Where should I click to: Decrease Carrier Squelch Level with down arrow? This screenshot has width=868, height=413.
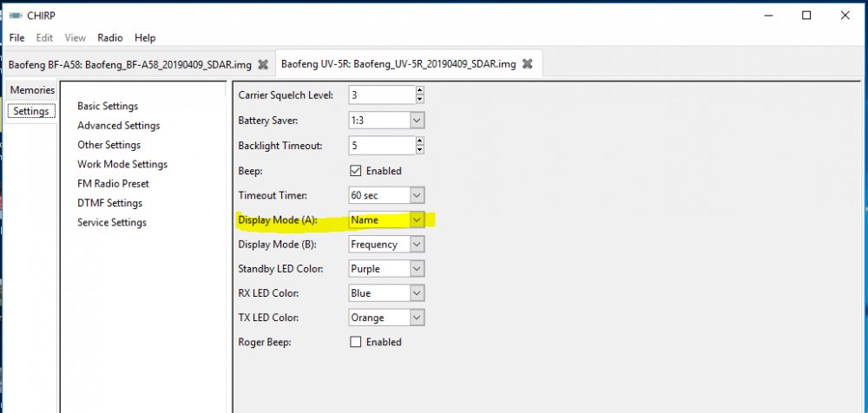click(419, 99)
